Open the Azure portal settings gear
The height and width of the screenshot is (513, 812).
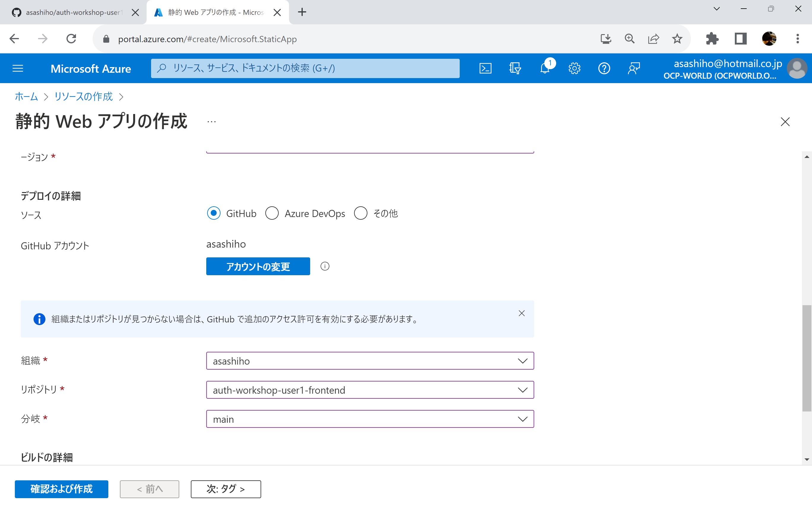pyautogui.click(x=574, y=68)
